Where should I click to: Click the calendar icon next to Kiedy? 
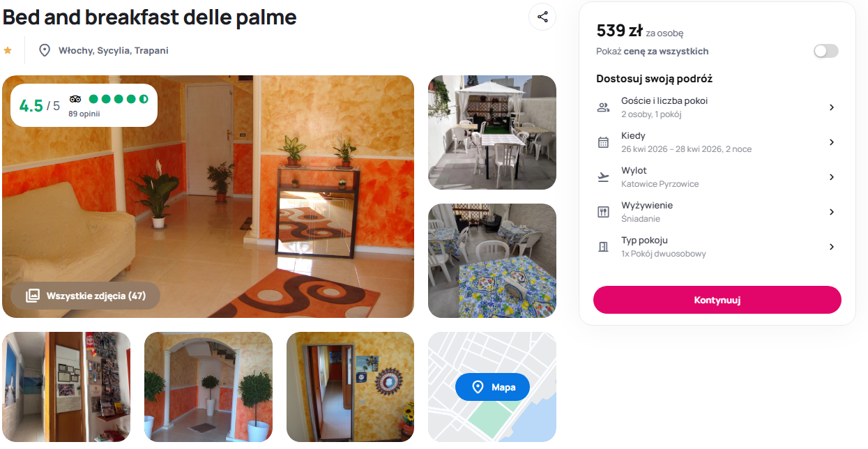604,142
